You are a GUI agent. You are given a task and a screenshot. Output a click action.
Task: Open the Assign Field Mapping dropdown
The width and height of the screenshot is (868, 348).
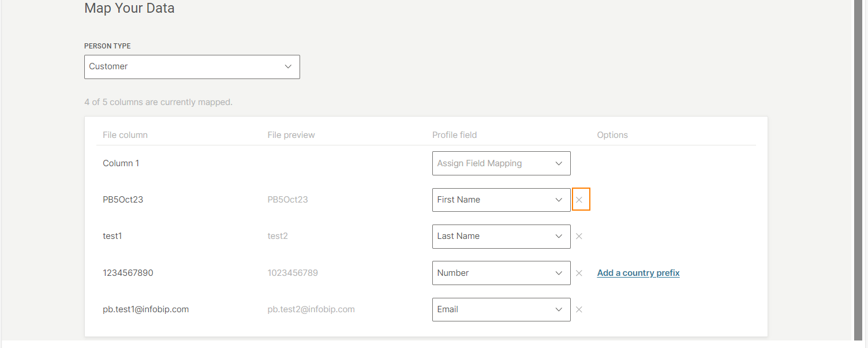(x=501, y=163)
